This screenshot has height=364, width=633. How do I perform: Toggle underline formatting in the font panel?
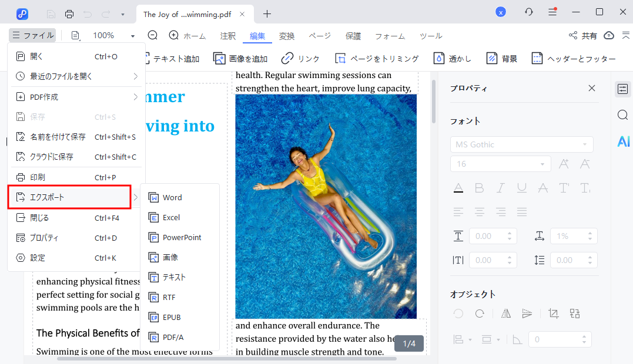[x=521, y=187]
